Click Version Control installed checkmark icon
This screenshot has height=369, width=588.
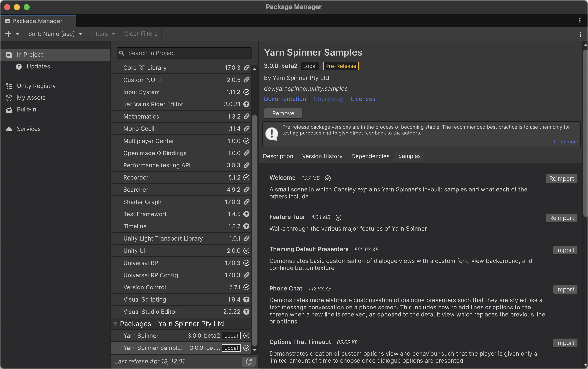click(x=246, y=287)
